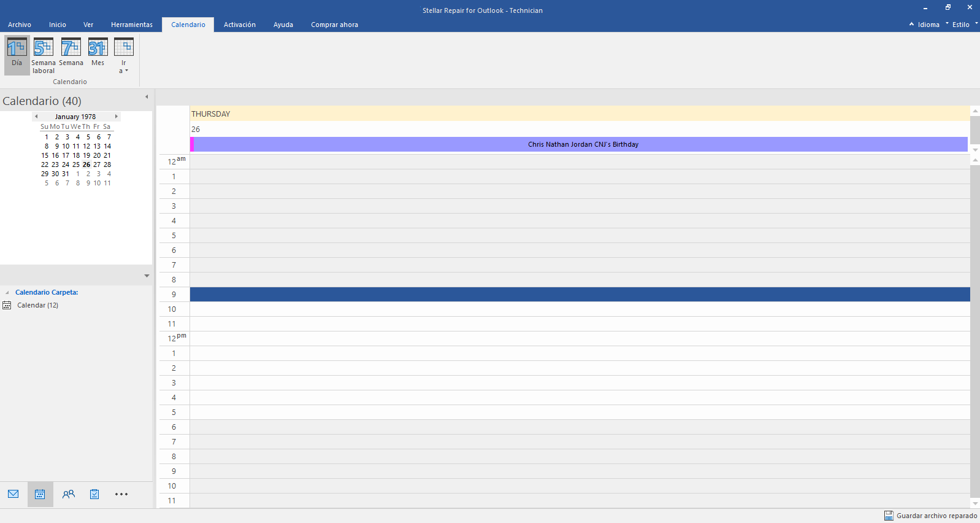980x523 pixels.
Task: Collapse the Calendario Carpeta tree
Action: tap(7, 293)
